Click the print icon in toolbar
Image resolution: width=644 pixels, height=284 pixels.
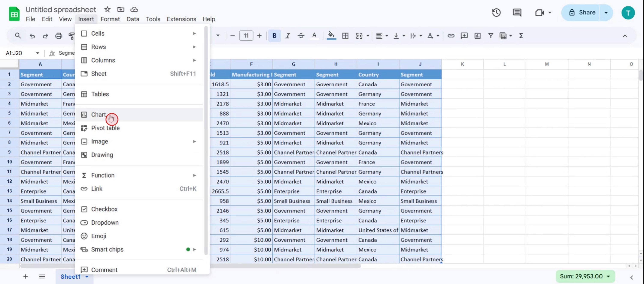[x=58, y=36]
